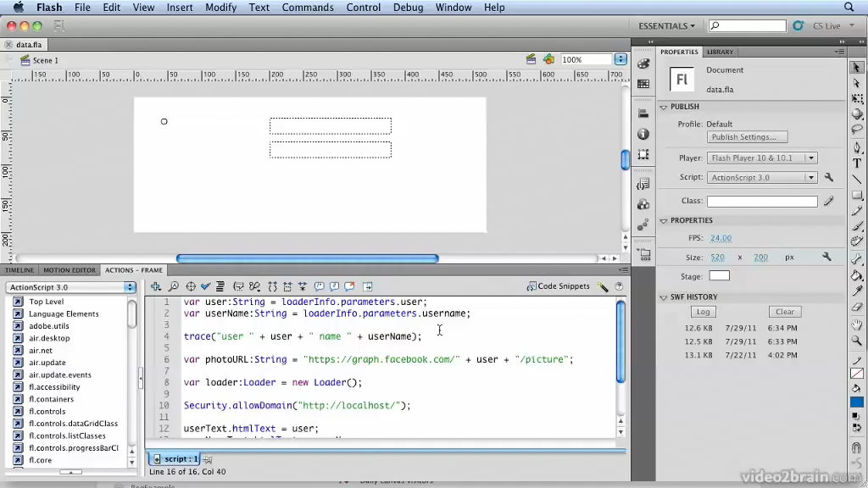Open the Modify menu

221,7
